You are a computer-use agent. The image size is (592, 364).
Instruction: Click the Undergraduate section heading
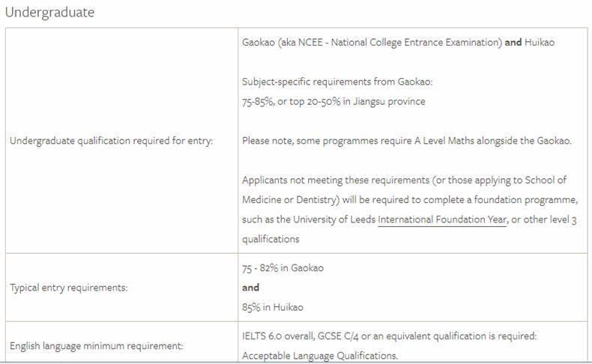(49, 13)
